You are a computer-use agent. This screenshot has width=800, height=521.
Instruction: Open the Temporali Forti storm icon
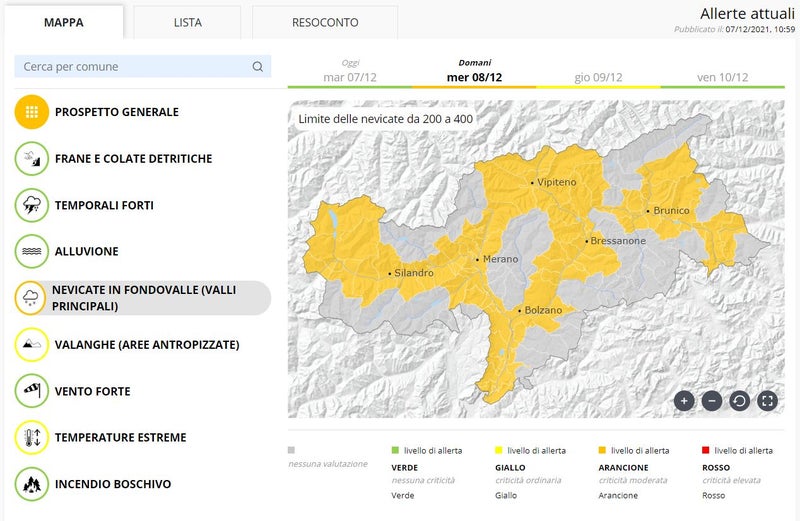pyautogui.click(x=32, y=205)
